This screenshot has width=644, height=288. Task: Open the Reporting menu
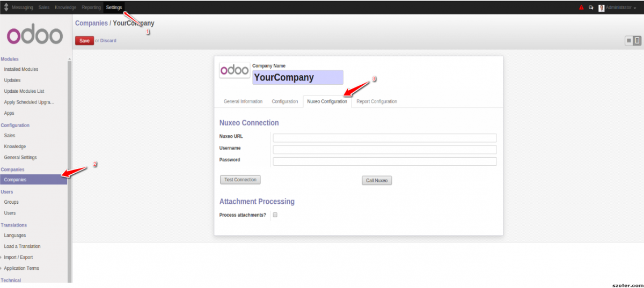(91, 8)
